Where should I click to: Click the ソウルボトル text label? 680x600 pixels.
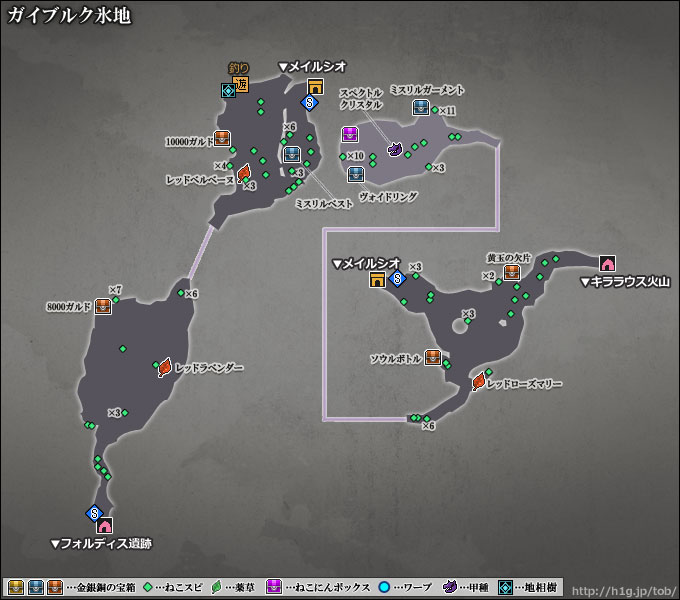[396, 359]
